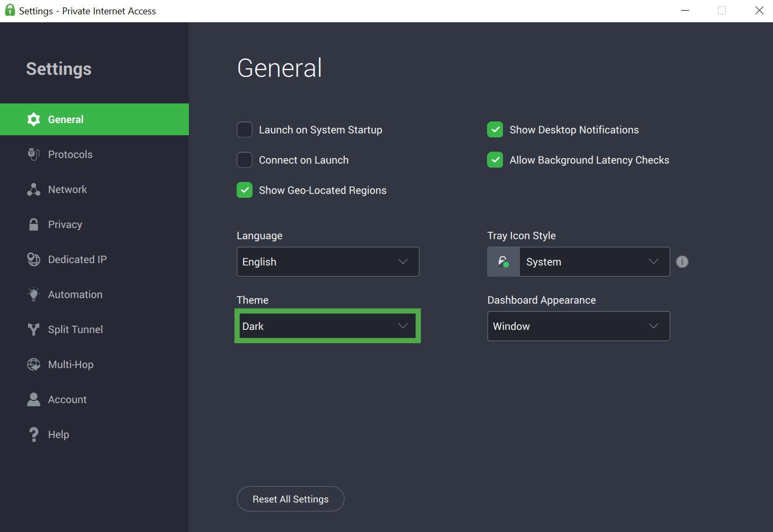Click the General gear icon in sidebar

click(33, 119)
